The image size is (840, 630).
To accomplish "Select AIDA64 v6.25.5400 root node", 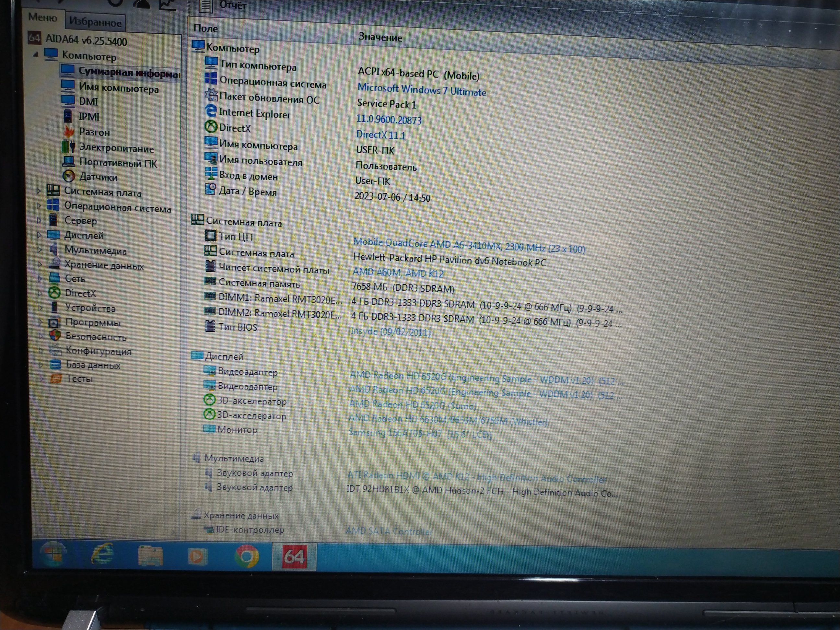I will click(86, 40).
